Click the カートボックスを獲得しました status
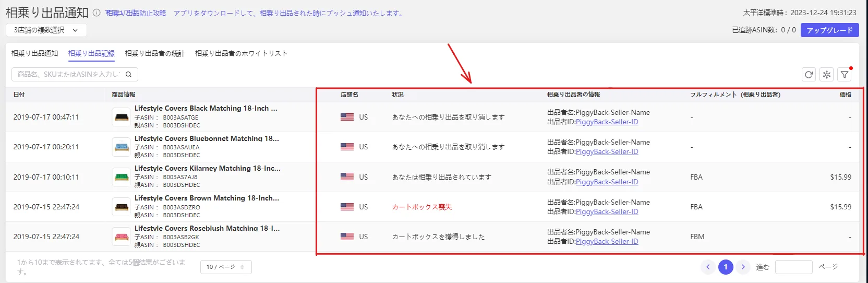The width and height of the screenshot is (868, 283). 439,237
